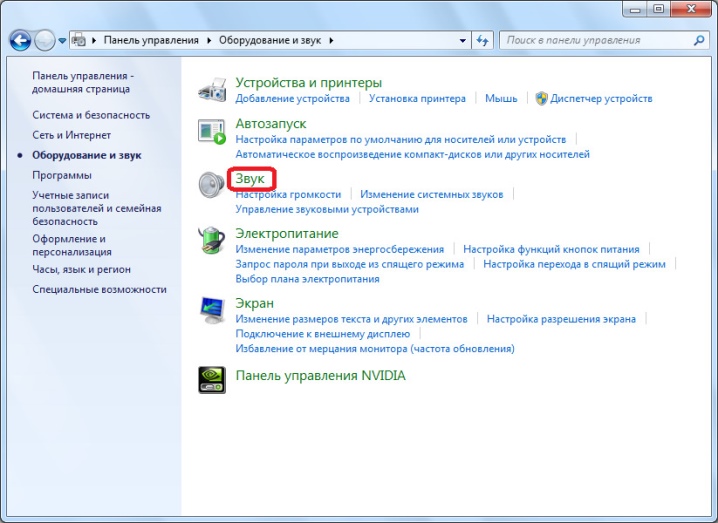Click the Control Panel icon in address bar
The height and width of the screenshot is (523, 718).
[x=79, y=40]
